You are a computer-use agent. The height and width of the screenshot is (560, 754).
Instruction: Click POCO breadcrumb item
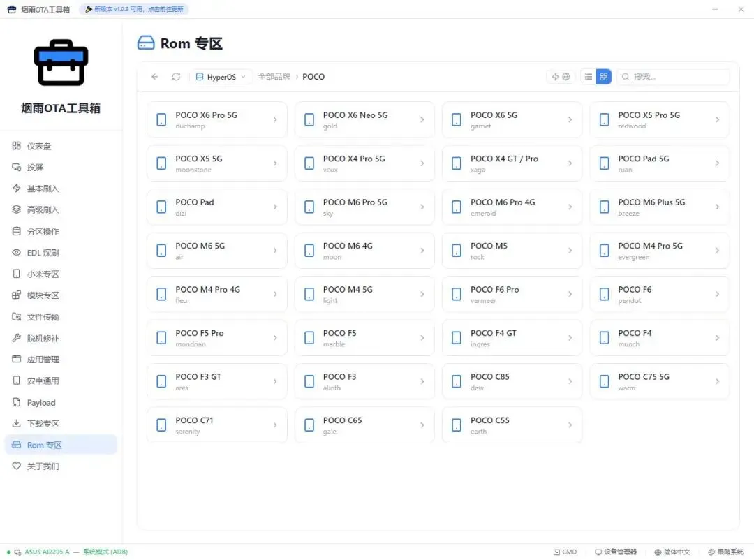coord(313,77)
